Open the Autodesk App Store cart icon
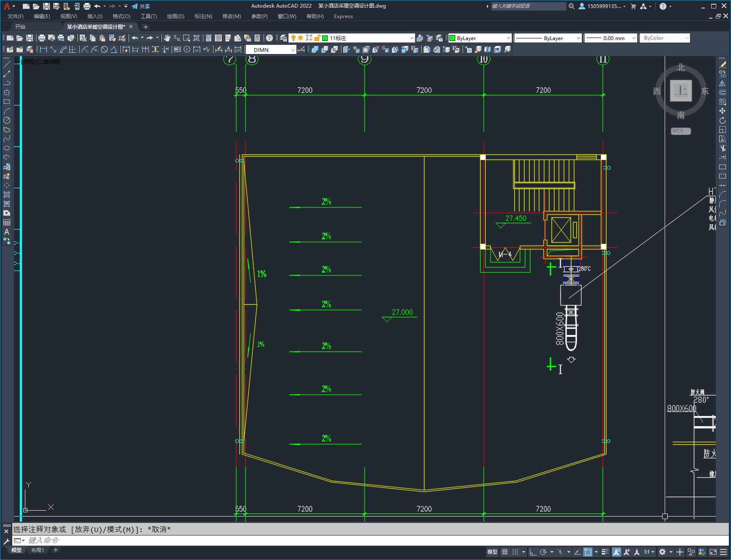This screenshot has height=560, width=731. point(633,6)
